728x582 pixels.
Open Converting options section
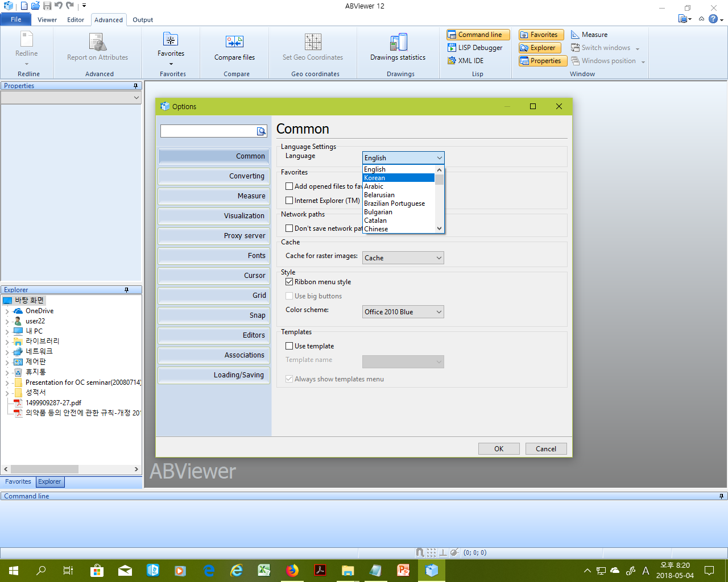point(214,176)
